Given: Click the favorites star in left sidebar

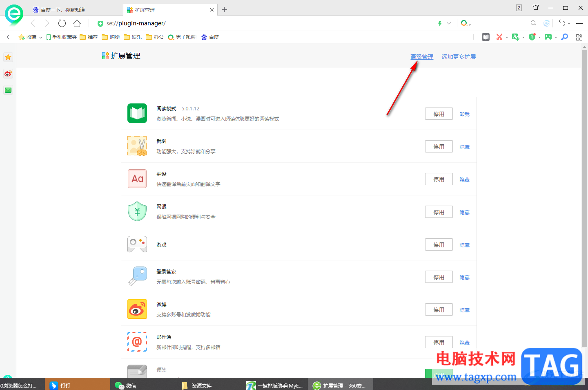Looking at the screenshot, I should click(8, 57).
